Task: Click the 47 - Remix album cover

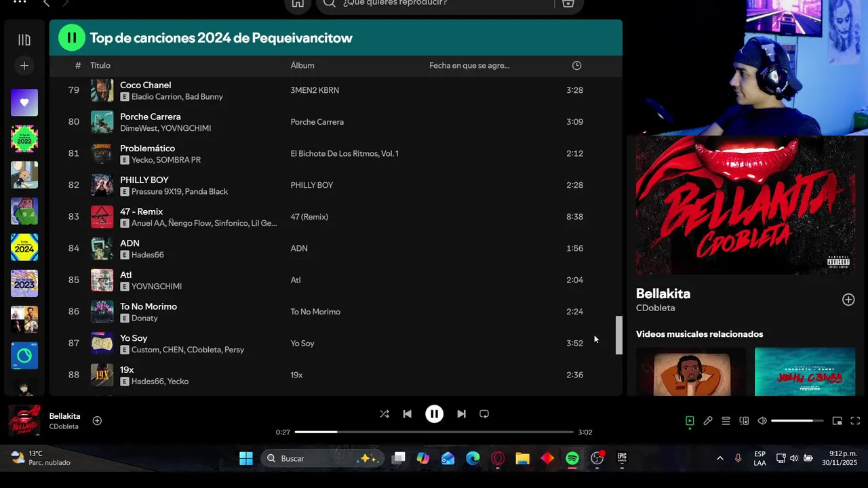Action: click(x=102, y=217)
